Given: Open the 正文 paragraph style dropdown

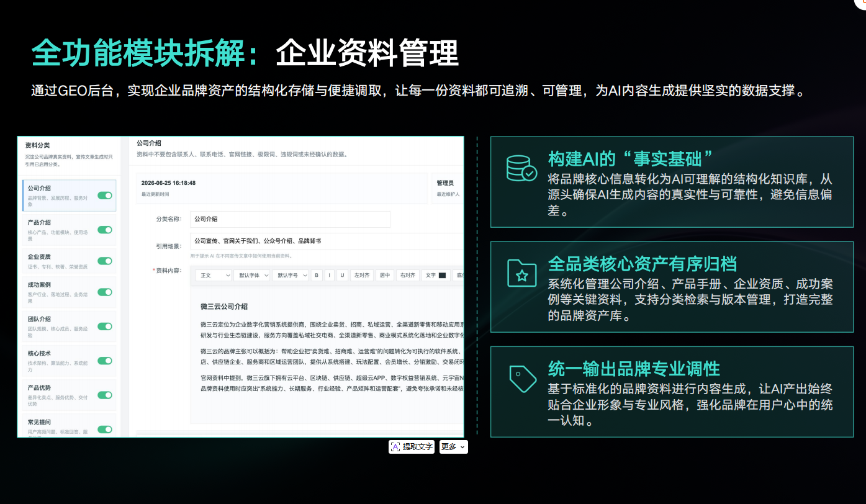Looking at the screenshot, I should pyautogui.click(x=213, y=275).
